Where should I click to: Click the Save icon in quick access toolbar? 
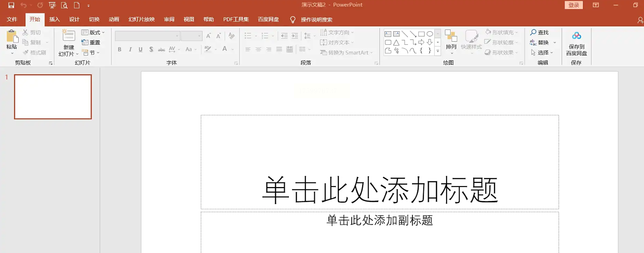click(x=11, y=5)
